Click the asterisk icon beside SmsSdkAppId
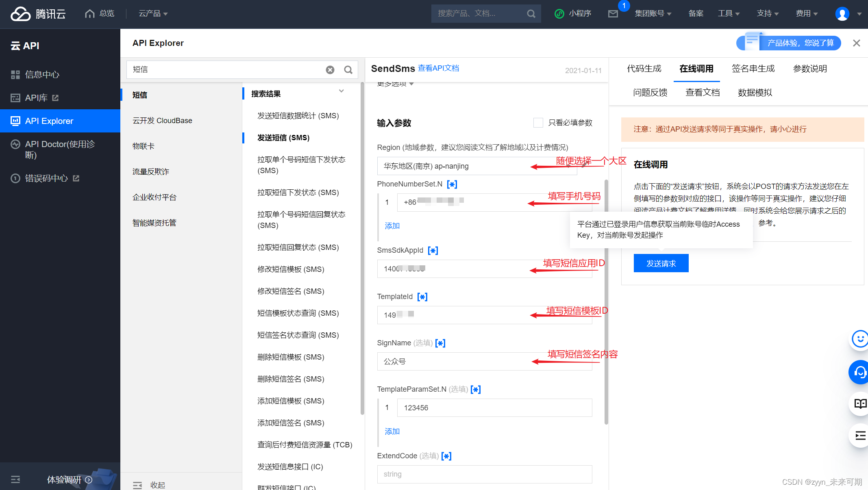Image resolution: width=868 pixels, height=490 pixels. click(433, 251)
